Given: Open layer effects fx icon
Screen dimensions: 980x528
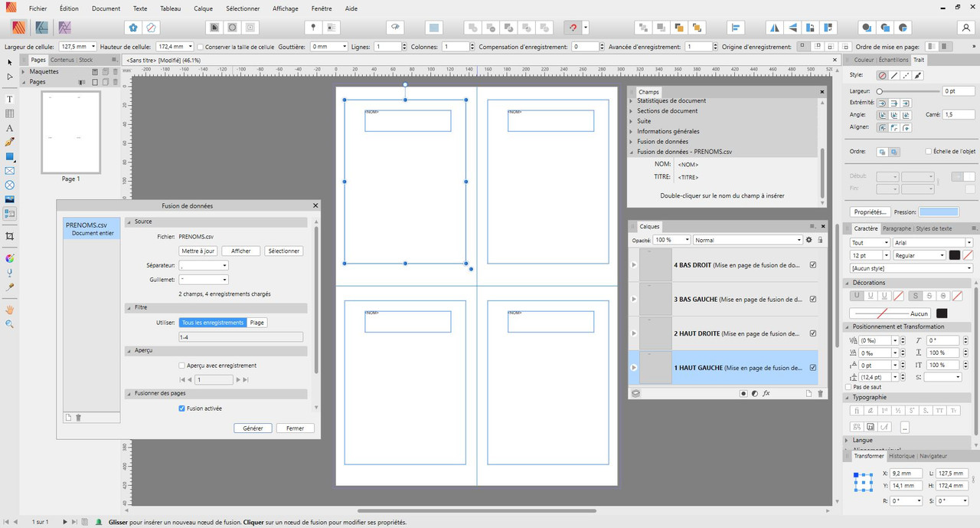Looking at the screenshot, I should click(766, 393).
